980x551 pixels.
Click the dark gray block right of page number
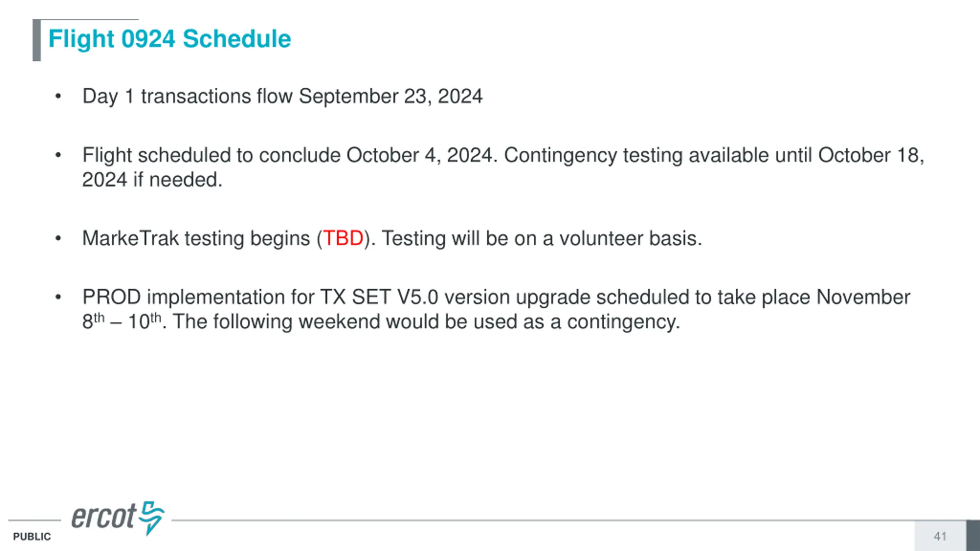pos(973,535)
